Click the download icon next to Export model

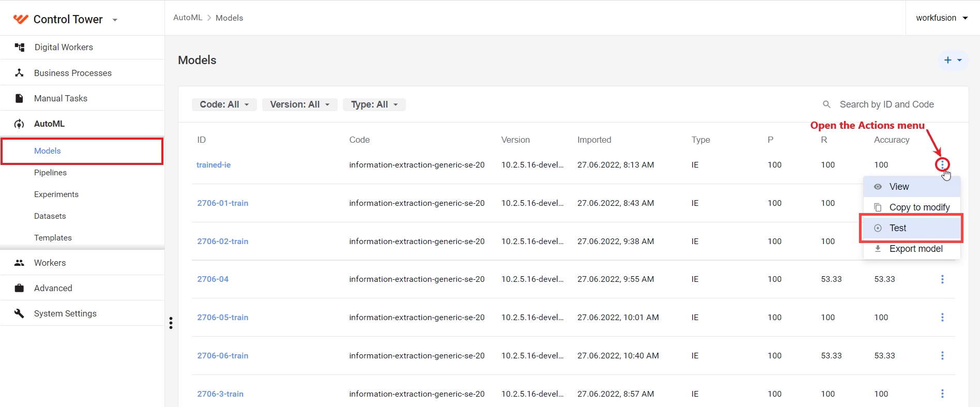point(878,249)
